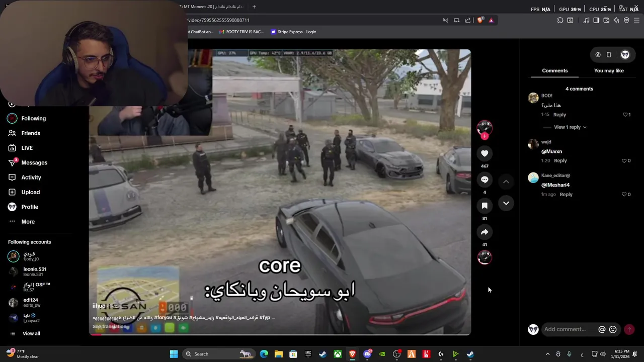Viewport: 644px width, 362px height.
Task: Open the #foryou hashtag in the caption
Action: tap(163, 318)
